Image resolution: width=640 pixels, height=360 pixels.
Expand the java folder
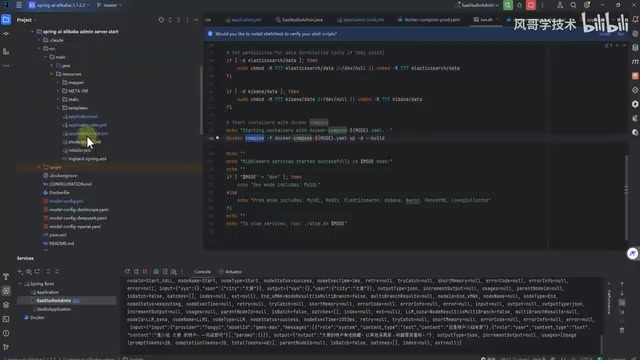[x=52, y=65]
